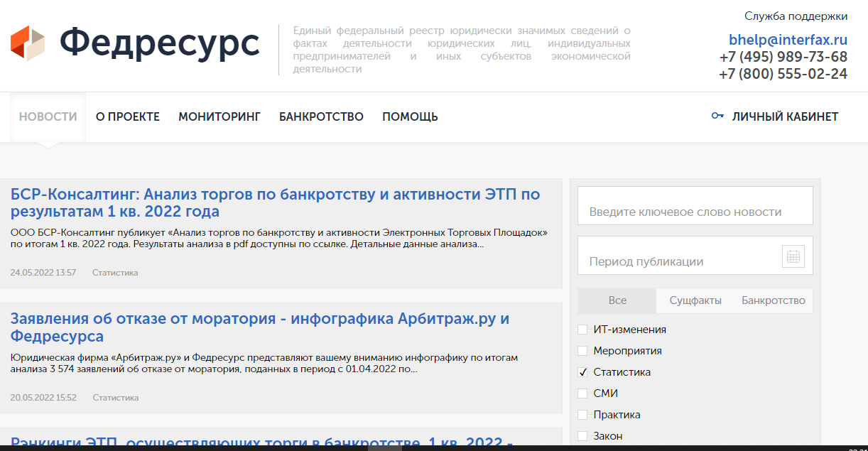This screenshot has height=451, width=868.
Task: Open the Новости menu item
Action: pos(48,116)
